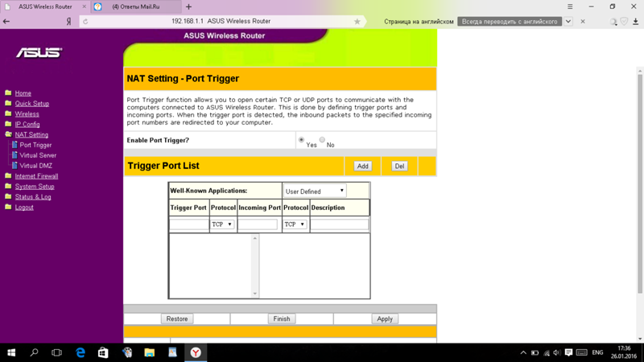The image size is (644, 362).
Task: Click the Apply button
Action: [385, 319]
